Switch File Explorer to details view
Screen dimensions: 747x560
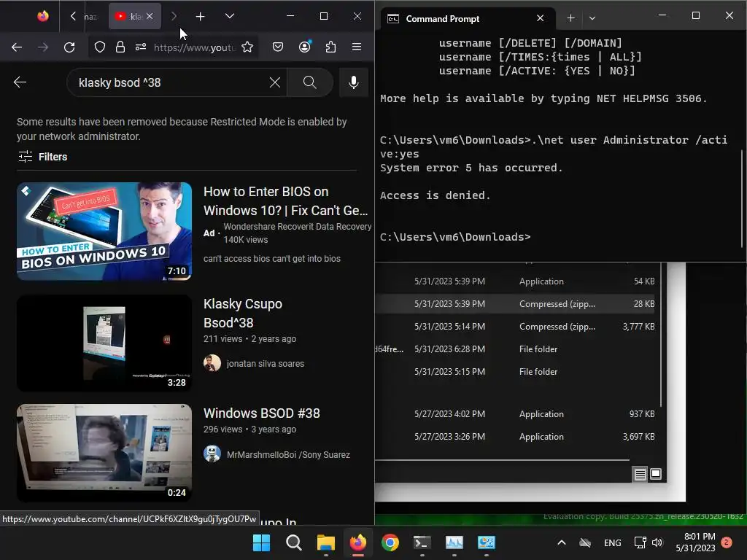click(640, 474)
